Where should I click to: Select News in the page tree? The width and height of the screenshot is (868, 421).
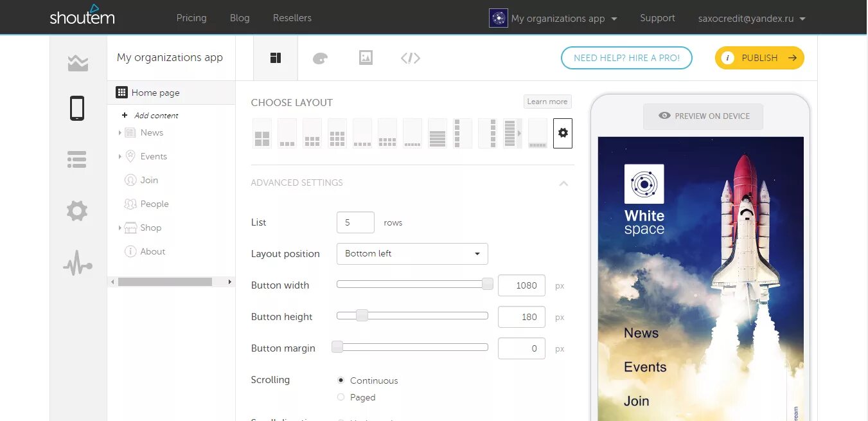point(152,132)
